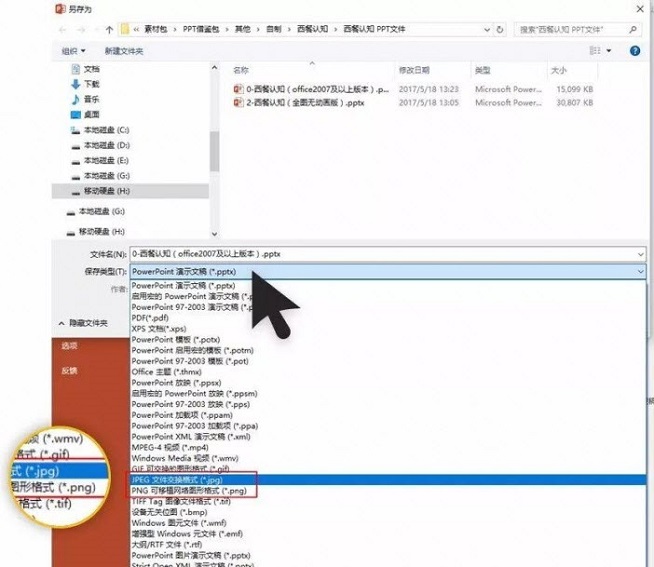
Task: Close the 另存为 dialog
Action: (640, 9)
